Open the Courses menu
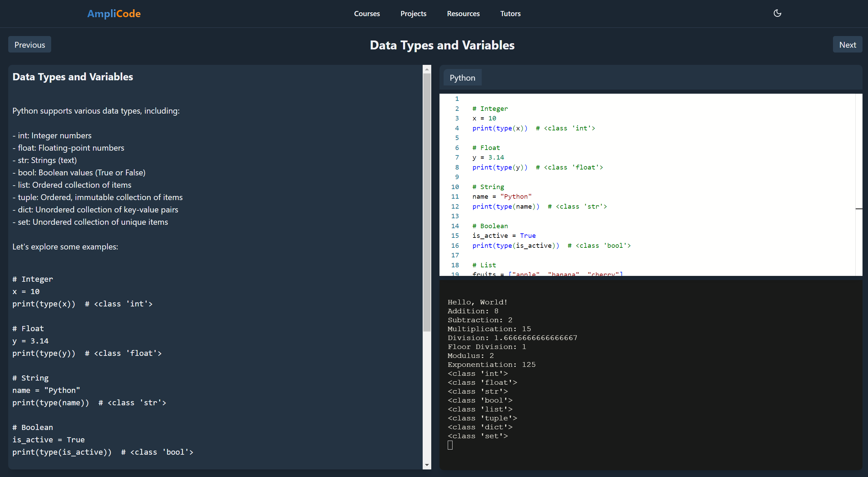Screen dimensions: 868x477 367,14
